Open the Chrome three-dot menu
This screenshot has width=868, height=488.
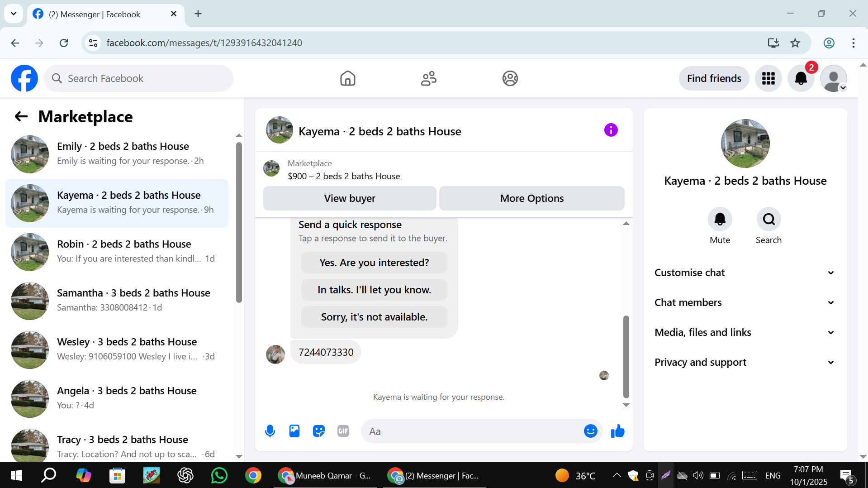pyautogui.click(x=853, y=43)
